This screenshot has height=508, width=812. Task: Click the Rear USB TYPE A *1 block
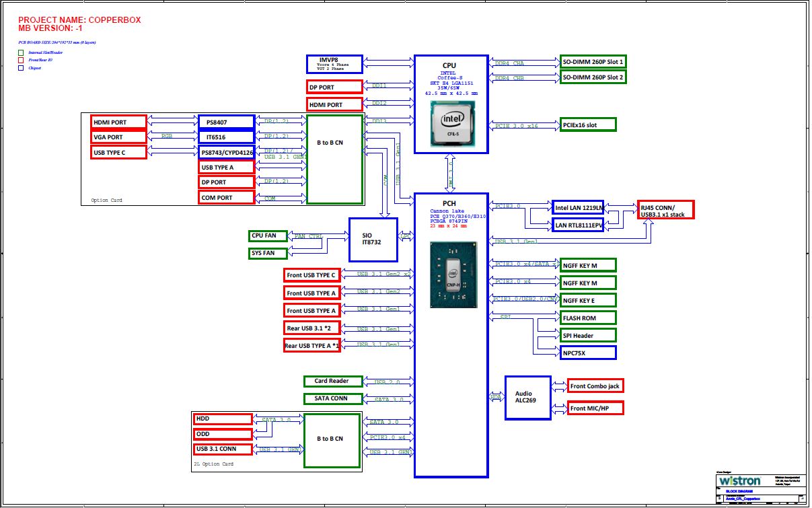311,345
